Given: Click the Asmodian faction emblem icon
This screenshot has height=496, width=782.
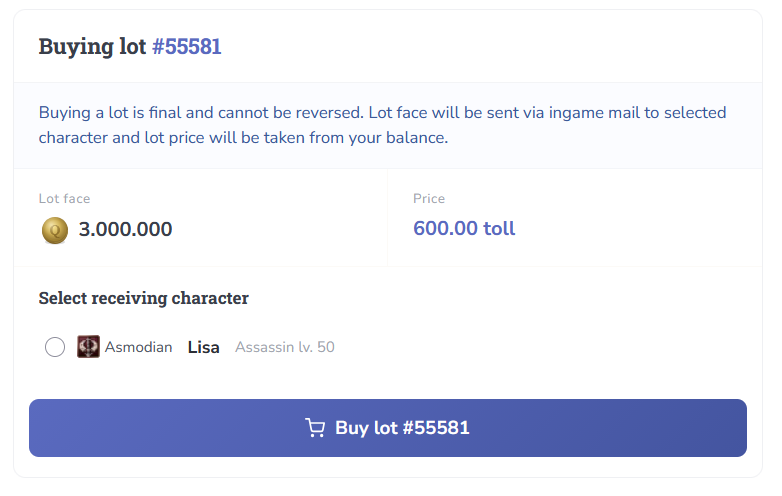Looking at the screenshot, I should (x=88, y=347).
